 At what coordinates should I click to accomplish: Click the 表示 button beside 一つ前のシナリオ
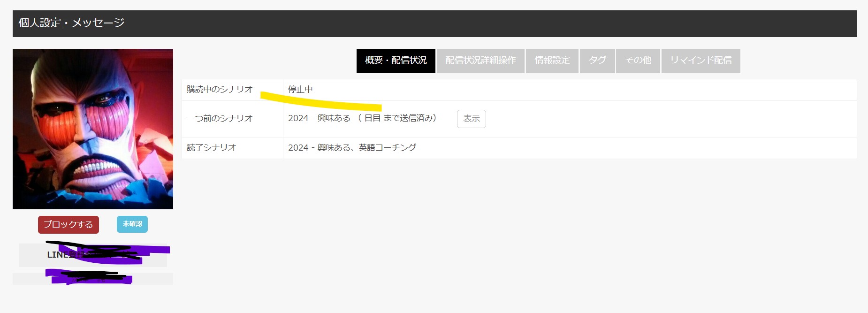pyautogui.click(x=472, y=119)
